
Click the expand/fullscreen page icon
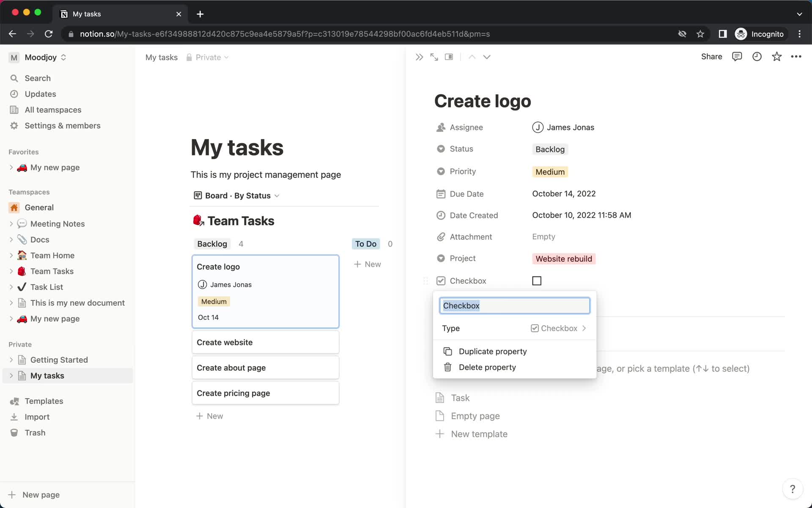(434, 57)
